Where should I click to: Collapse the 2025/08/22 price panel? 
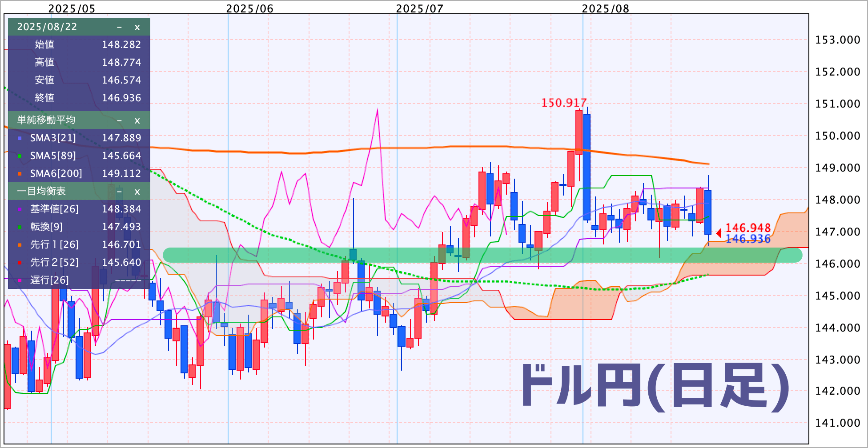pyautogui.click(x=119, y=27)
